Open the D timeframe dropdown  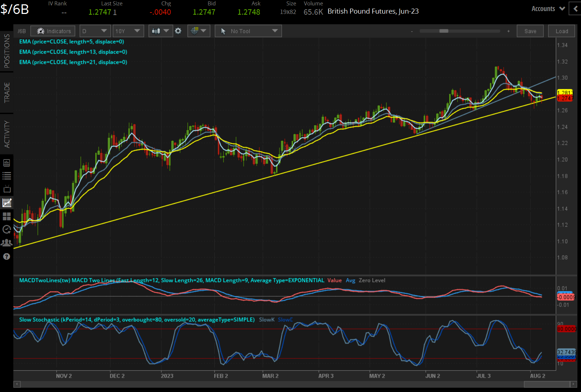[x=95, y=31]
